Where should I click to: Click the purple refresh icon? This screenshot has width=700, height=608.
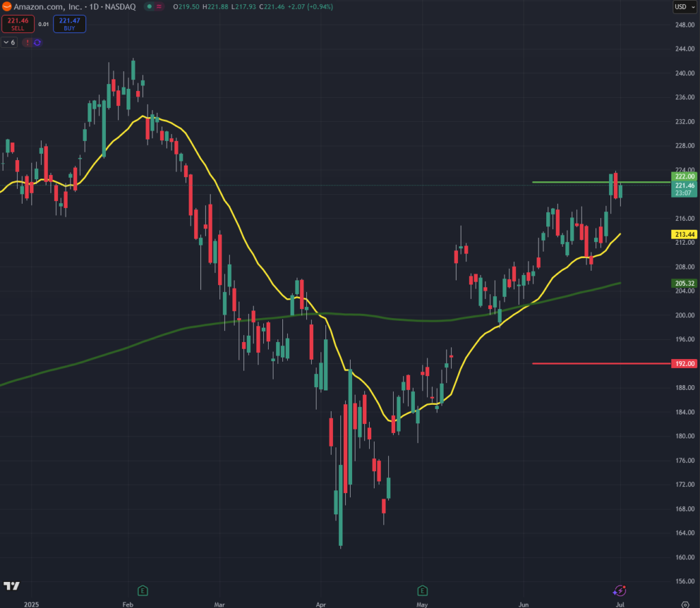click(38, 42)
